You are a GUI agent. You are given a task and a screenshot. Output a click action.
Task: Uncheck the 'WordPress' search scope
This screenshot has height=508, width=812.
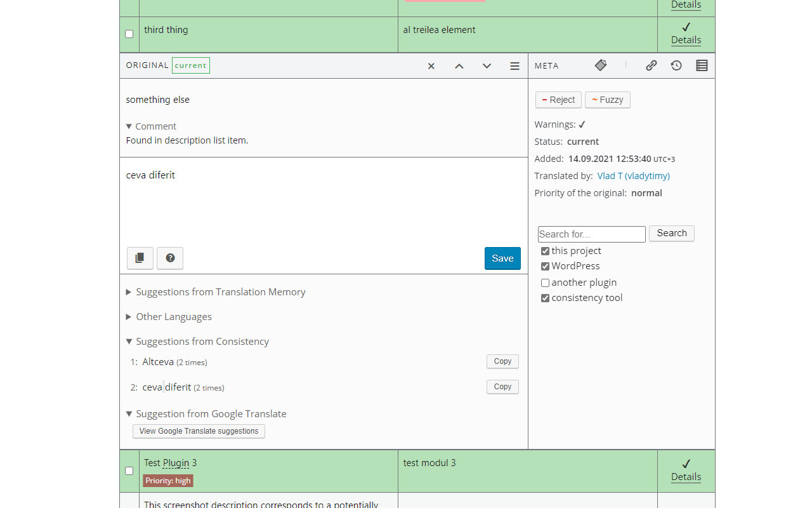tap(545, 267)
